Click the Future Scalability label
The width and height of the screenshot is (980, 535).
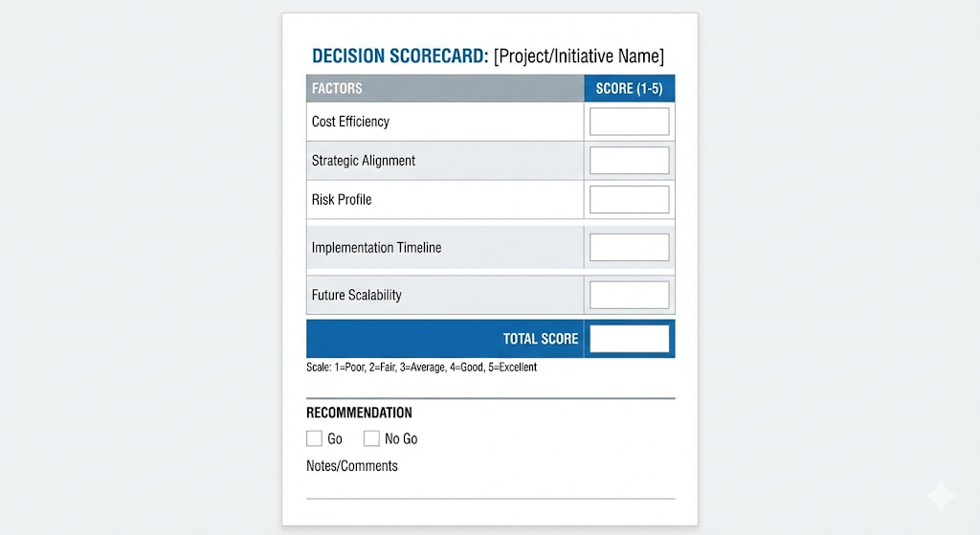356,295
